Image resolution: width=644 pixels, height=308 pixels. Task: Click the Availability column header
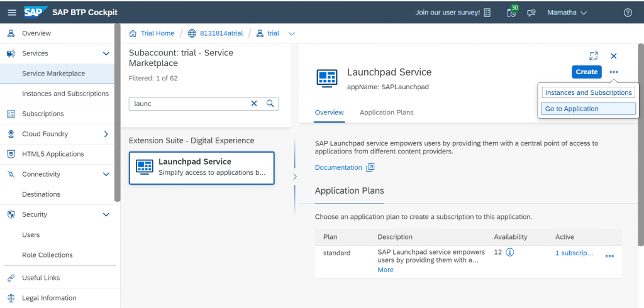pos(511,237)
